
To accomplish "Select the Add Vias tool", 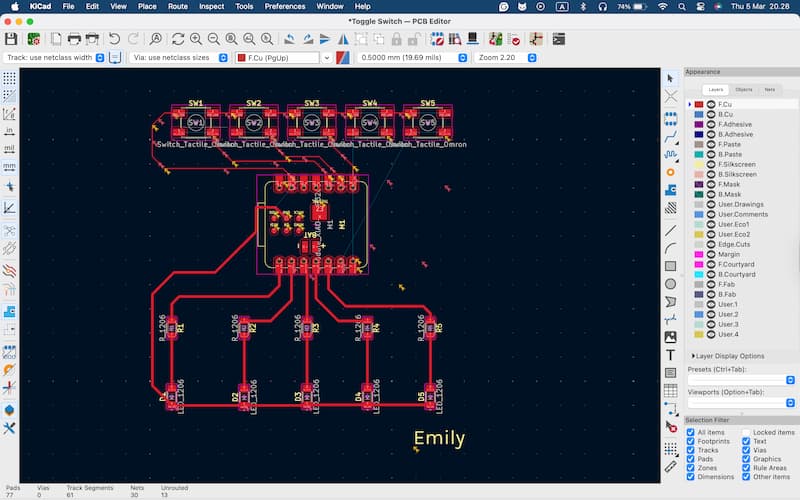I will pos(670,173).
